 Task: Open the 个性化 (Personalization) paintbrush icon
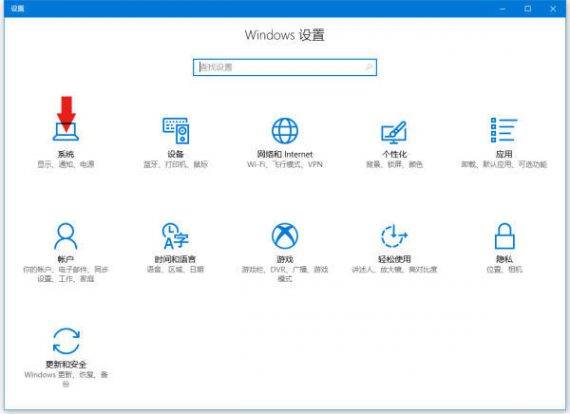click(x=394, y=132)
